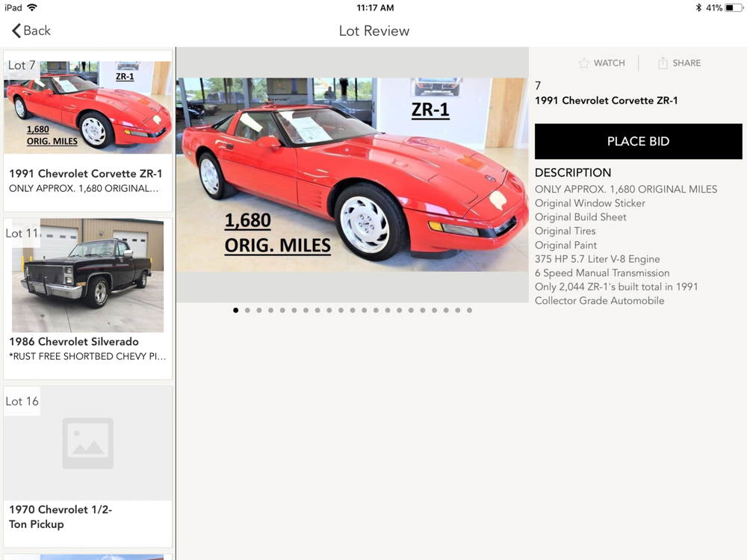This screenshot has width=747, height=560.
Task: Tap the Back chevron icon
Action: [x=16, y=31]
